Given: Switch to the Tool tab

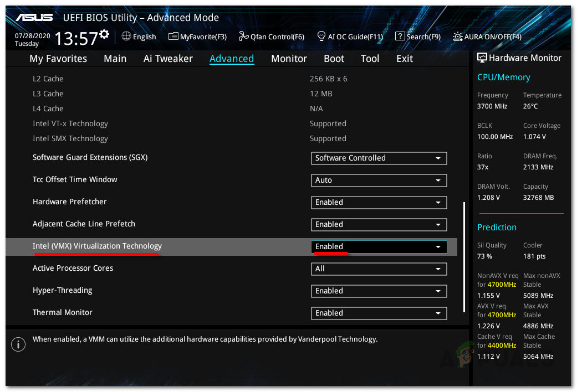Looking at the screenshot, I should click(370, 59).
